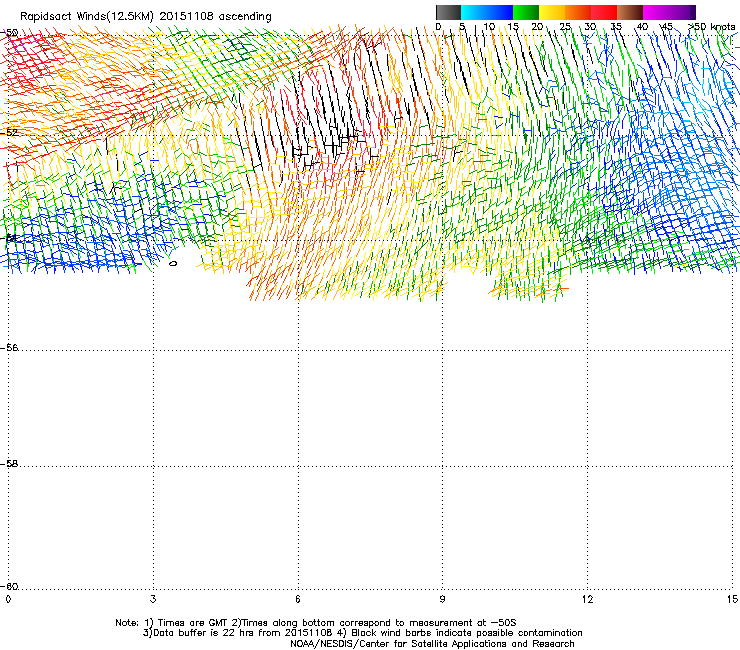Select the blue 10-15 knots legend segment
740x650 pixels.
click(500, 12)
